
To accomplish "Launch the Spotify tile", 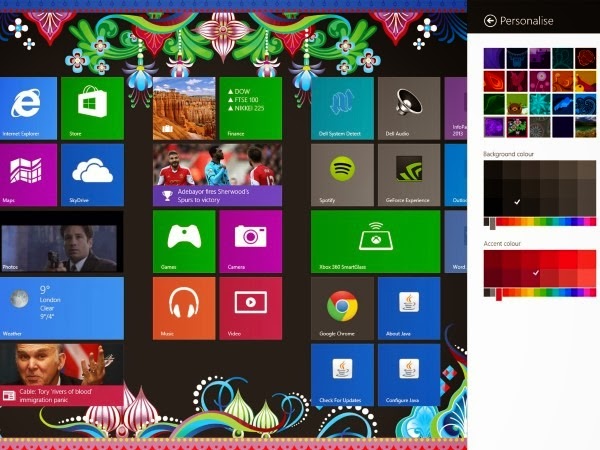I will (342, 175).
